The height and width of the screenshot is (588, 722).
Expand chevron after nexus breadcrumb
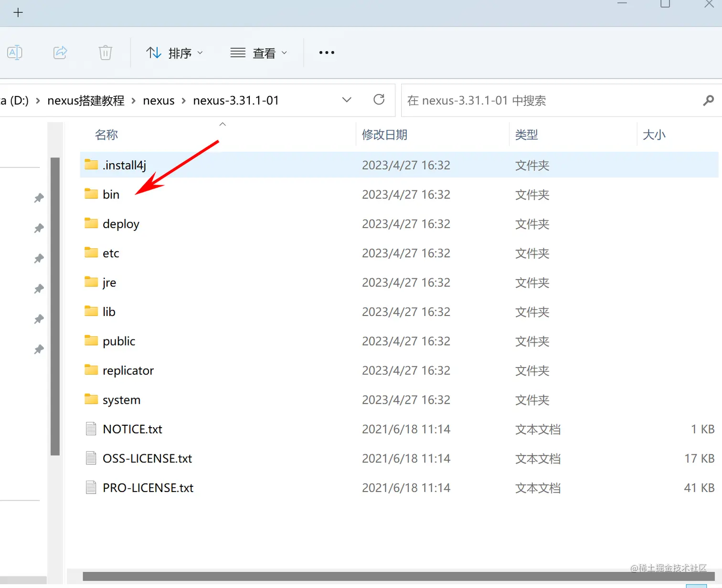[183, 101]
